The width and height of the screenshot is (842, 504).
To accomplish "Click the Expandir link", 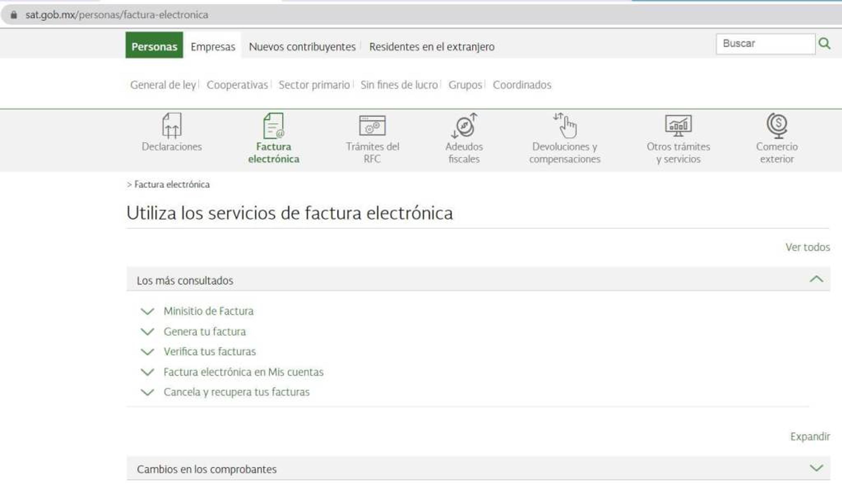I will click(810, 436).
